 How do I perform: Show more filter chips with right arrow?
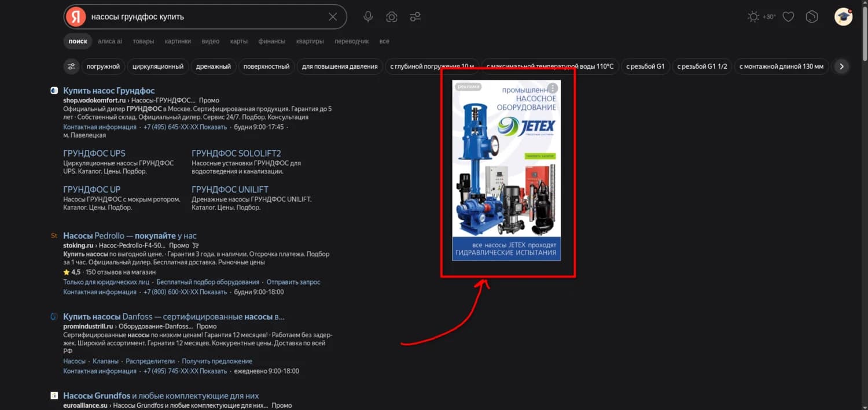coord(841,67)
